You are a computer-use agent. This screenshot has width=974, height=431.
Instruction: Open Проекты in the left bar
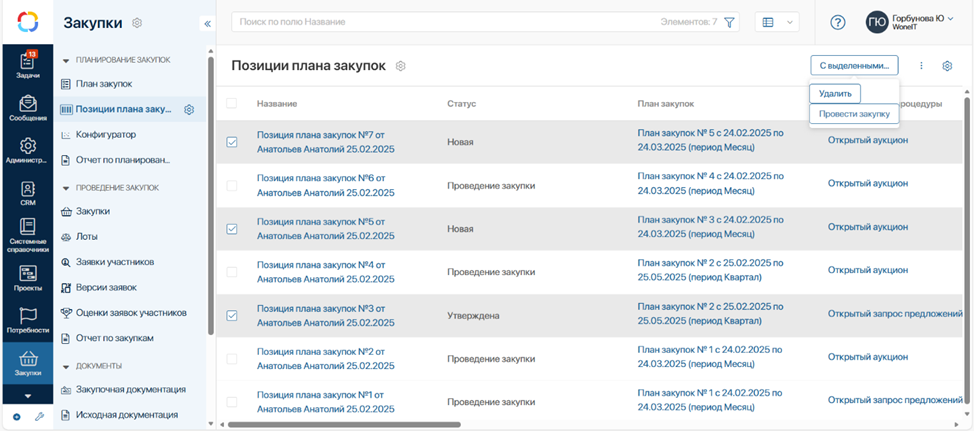coord(27,277)
